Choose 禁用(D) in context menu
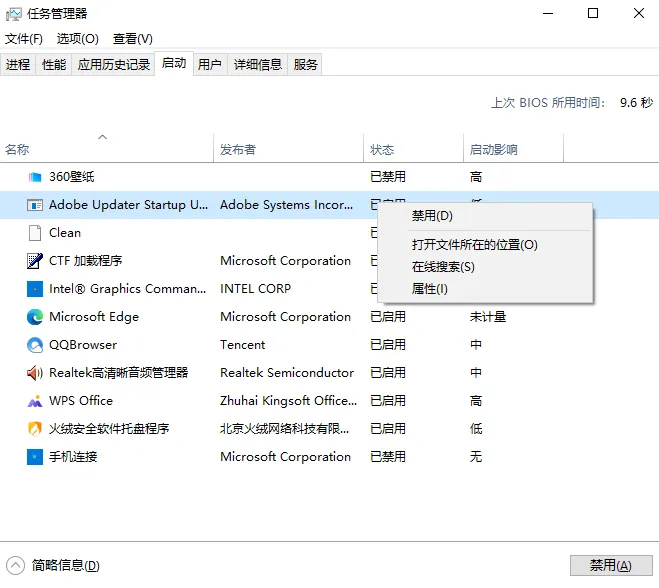 click(485, 216)
